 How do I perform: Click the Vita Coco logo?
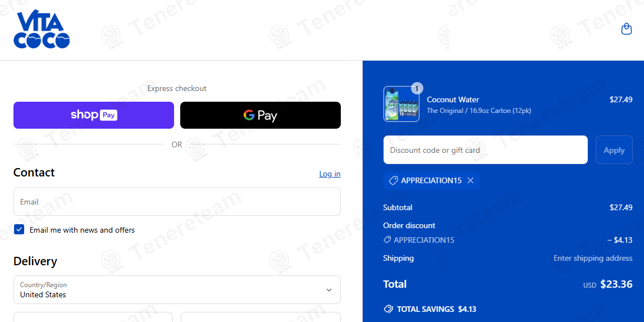click(x=42, y=29)
